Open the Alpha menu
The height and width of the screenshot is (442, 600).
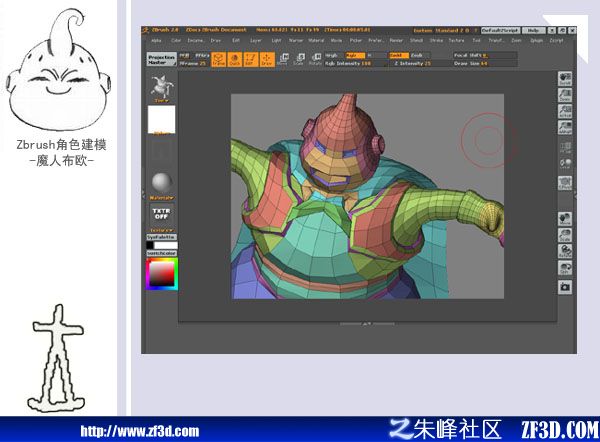pyautogui.click(x=156, y=40)
